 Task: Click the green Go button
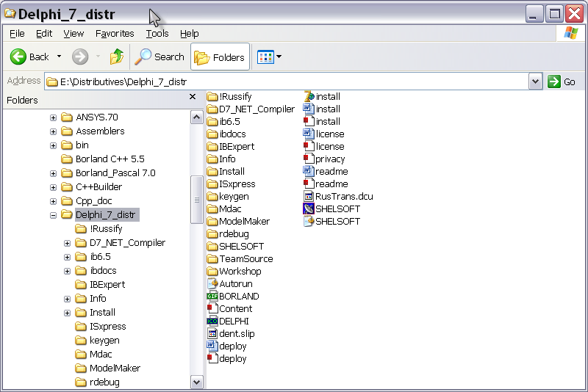(x=561, y=81)
